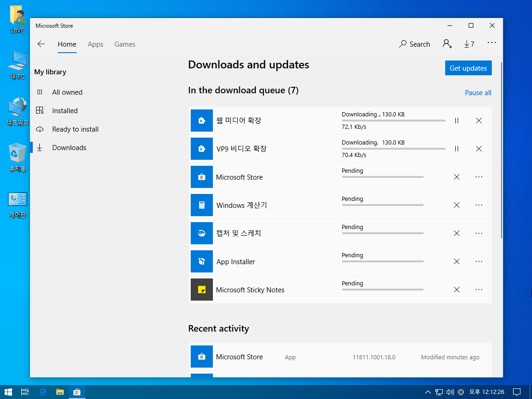Open more options for Microsoft Sticky Notes
This screenshot has height=399, width=532.
[x=479, y=290]
